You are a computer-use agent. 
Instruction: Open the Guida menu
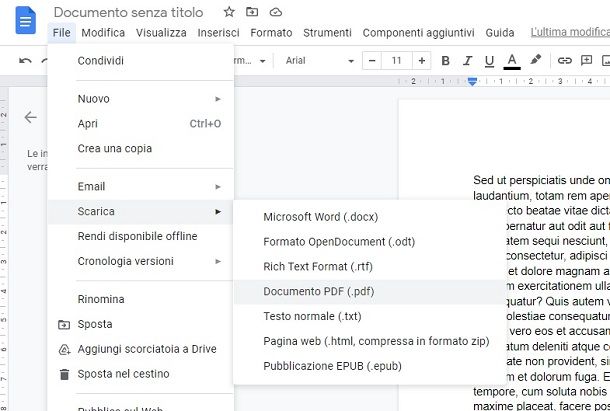500,33
